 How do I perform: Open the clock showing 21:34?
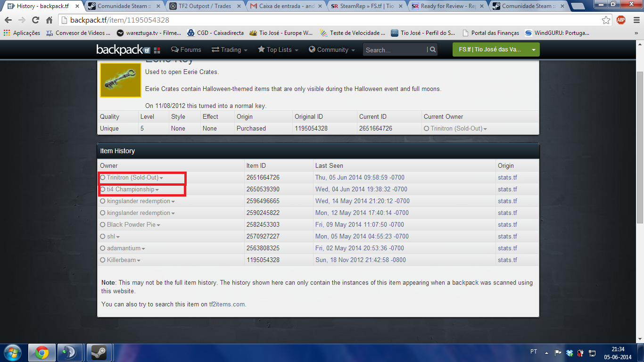coord(618,349)
